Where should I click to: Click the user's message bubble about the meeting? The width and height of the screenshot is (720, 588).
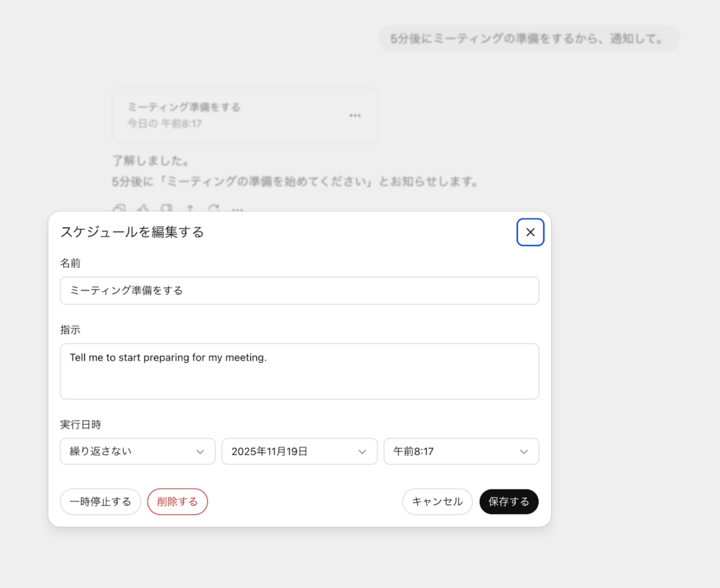click(529, 39)
